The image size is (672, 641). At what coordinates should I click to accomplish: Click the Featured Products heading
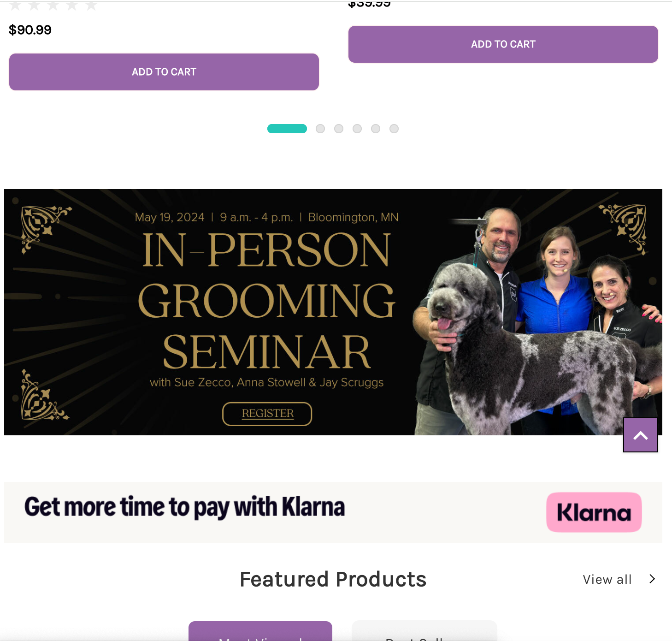tap(333, 579)
